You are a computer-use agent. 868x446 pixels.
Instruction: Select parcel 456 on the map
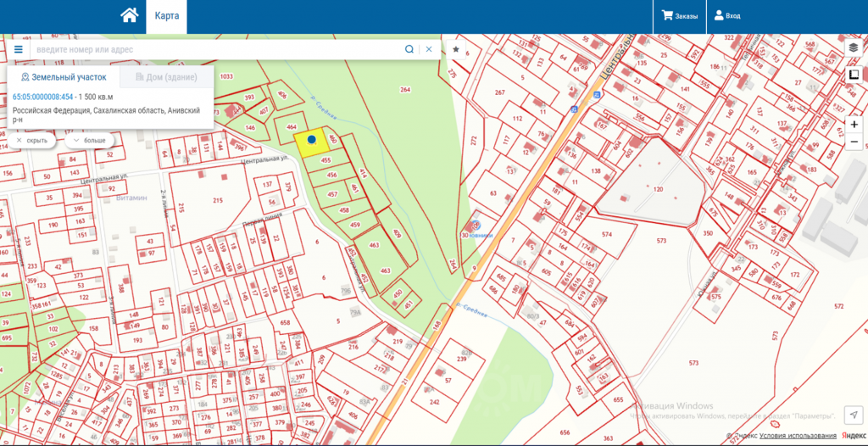coord(331,175)
